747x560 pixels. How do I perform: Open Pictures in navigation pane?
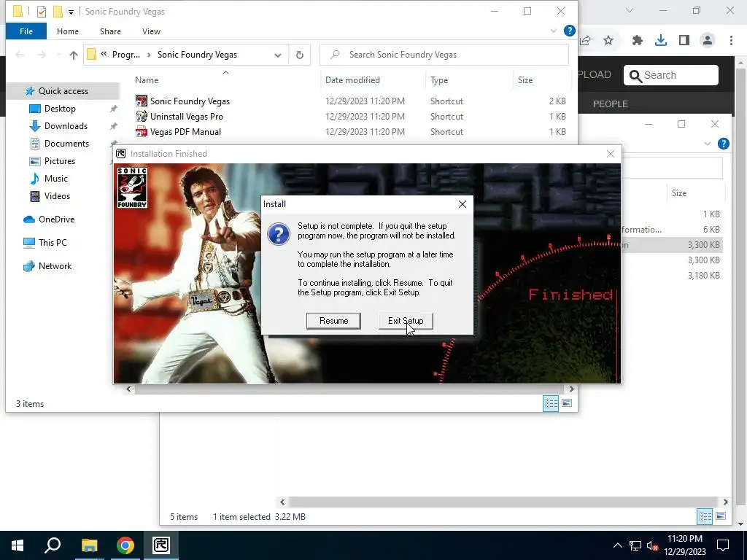(x=60, y=161)
